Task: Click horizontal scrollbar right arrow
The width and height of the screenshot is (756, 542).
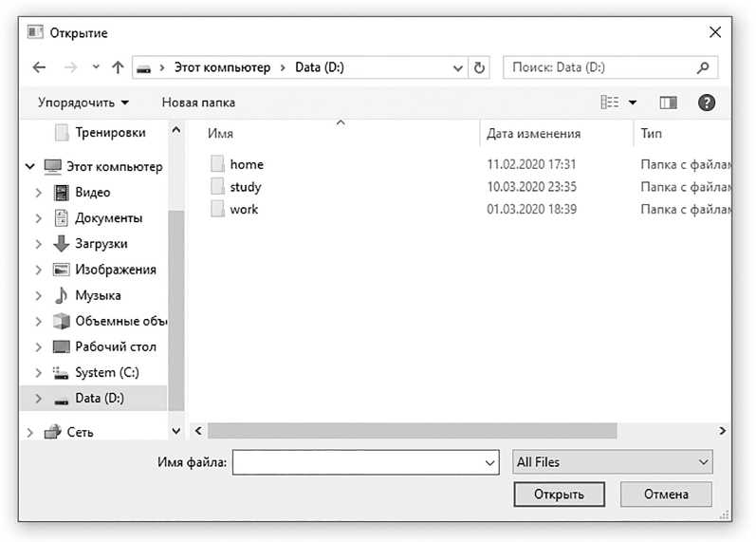Action: (x=722, y=431)
